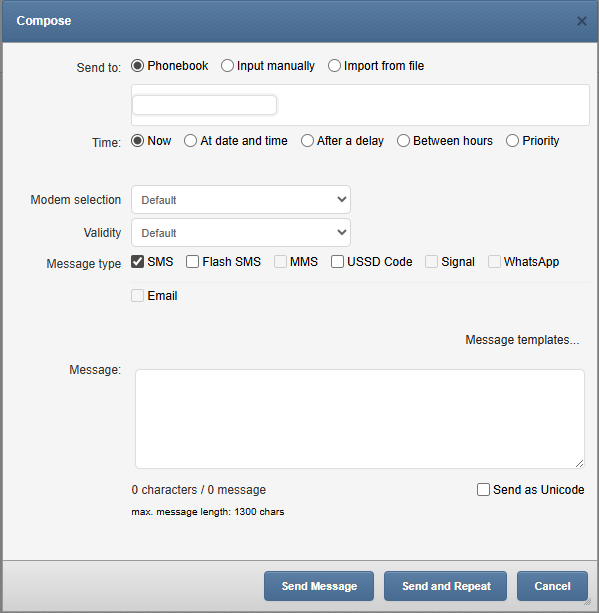Tick the Signal message type checkbox

point(431,262)
